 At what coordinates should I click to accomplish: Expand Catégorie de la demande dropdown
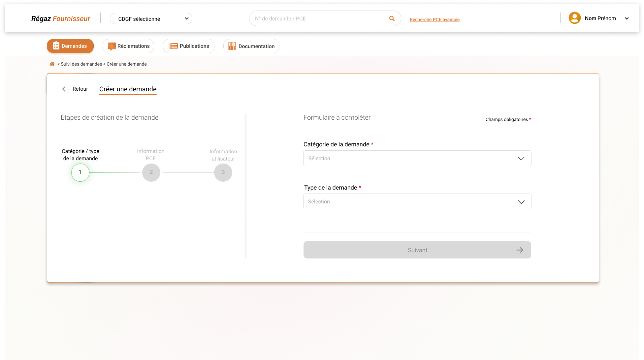(417, 159)
